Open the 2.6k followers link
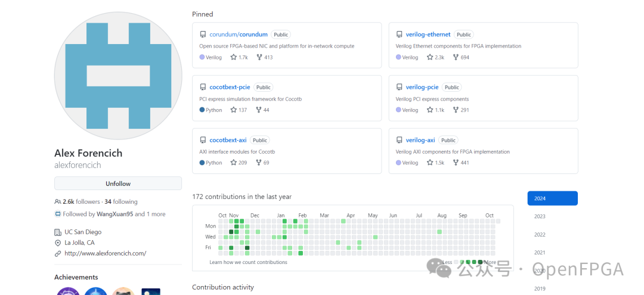This screenshot has height=295, width=644. coord(81,201)
